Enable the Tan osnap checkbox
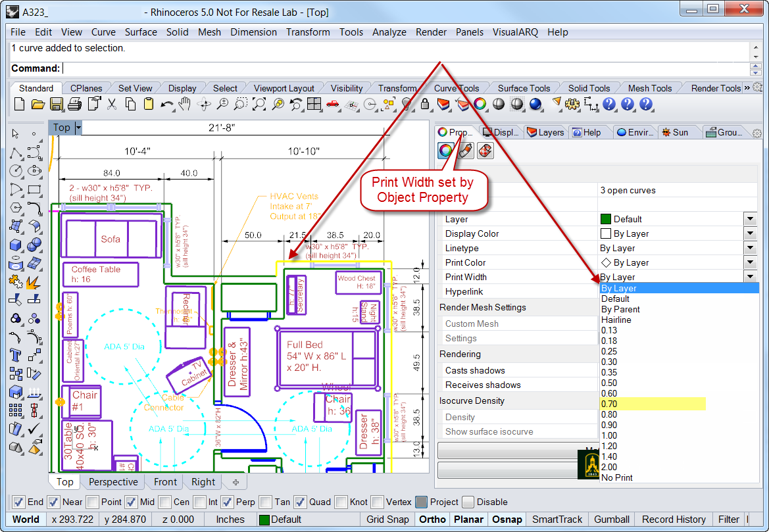 tap(265, 502)
